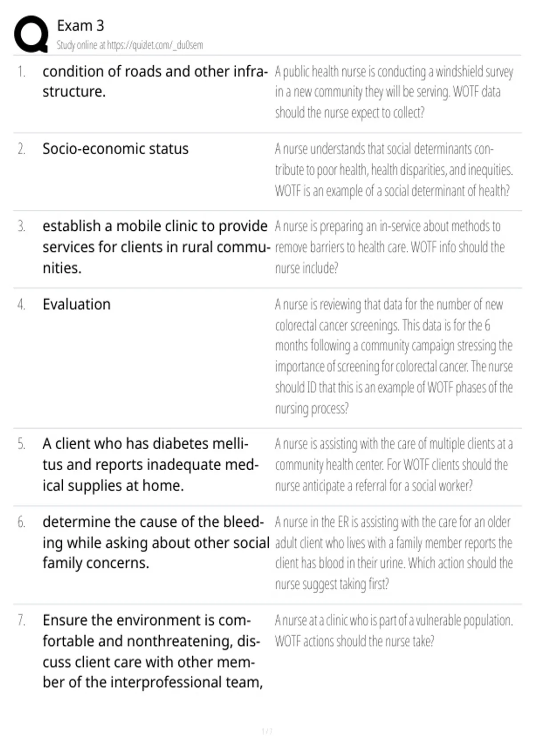Select the diabetes mellitus client answer
This screenshot has width=534, height=756.
(x=151, y=464)
